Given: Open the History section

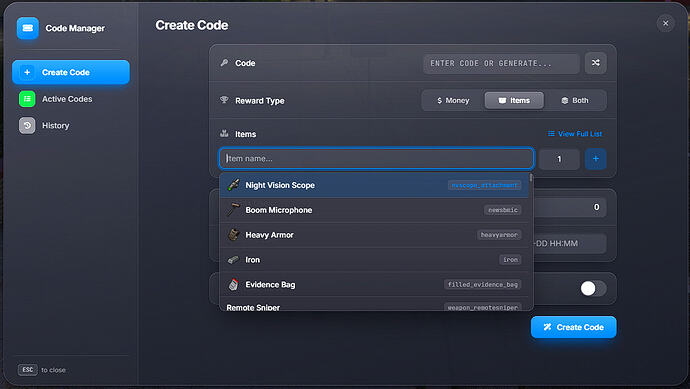Looking at the screenshot, I should point(71,125).
